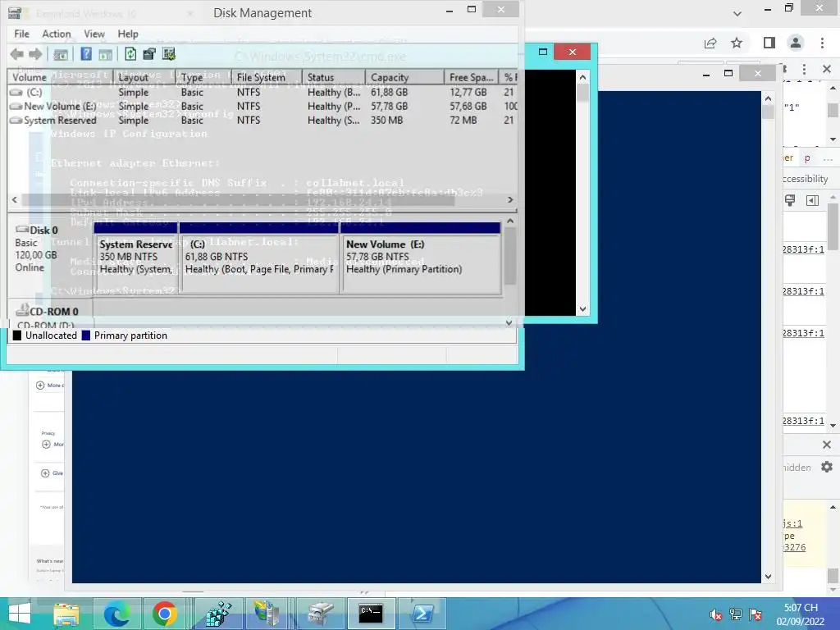Image resolution: width=840 pixels, height=630 pixels.
Task: Select the System Reserved row in volume list
Action: [x=262, y=120]
